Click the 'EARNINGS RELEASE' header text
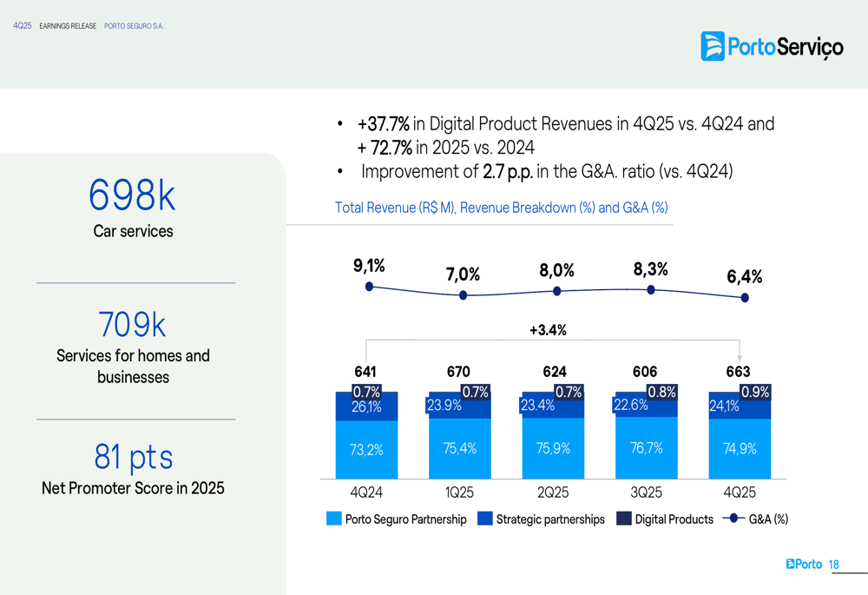Screen dimensions: 868x595 68,26
